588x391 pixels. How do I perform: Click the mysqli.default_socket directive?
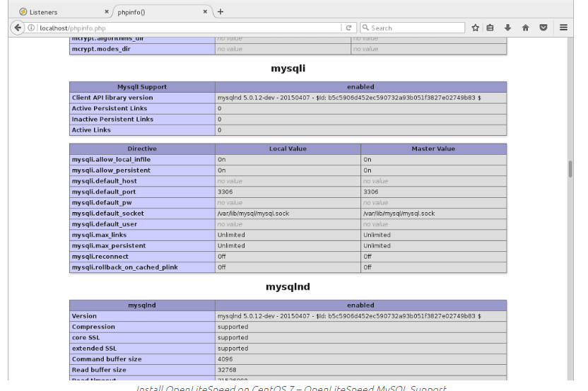tap(142, 214)
